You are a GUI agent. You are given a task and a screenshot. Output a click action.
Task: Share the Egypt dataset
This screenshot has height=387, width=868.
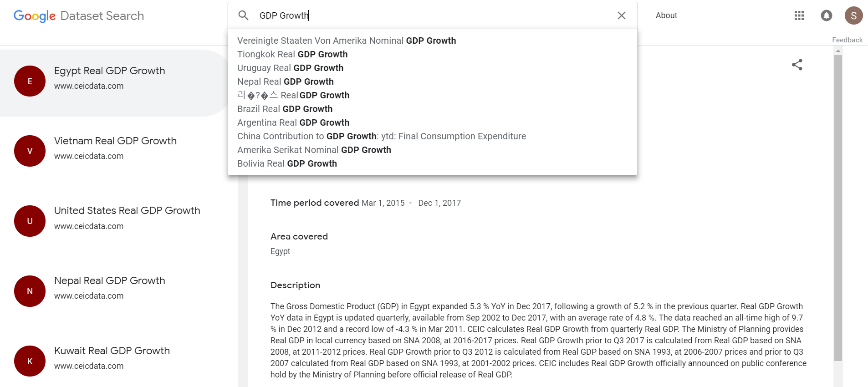[x=797, y=65]
